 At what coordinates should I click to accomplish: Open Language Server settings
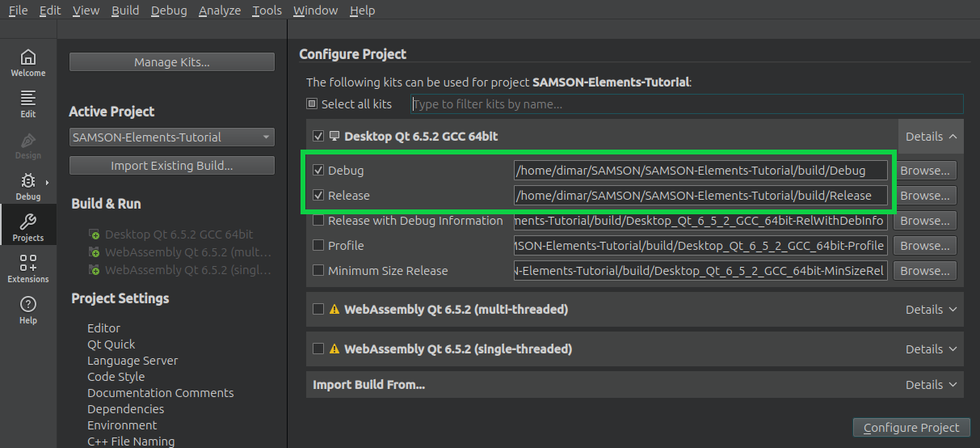coord(132,361)
